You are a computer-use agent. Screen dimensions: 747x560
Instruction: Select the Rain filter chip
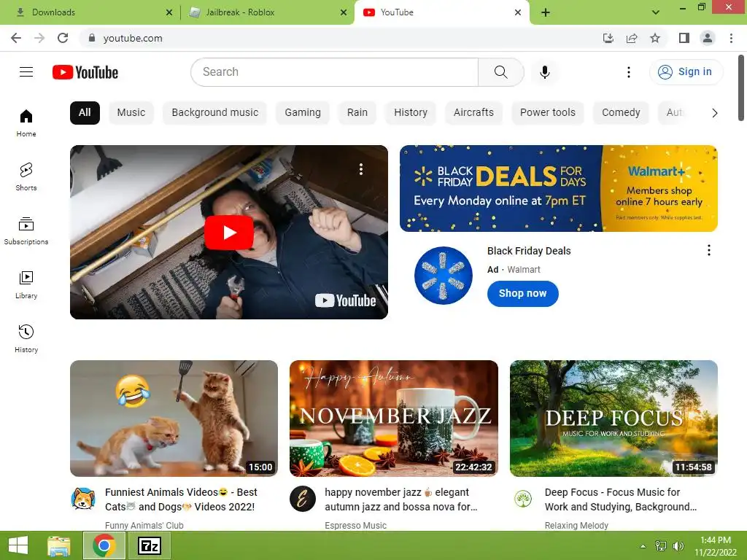tap(357, 113)
